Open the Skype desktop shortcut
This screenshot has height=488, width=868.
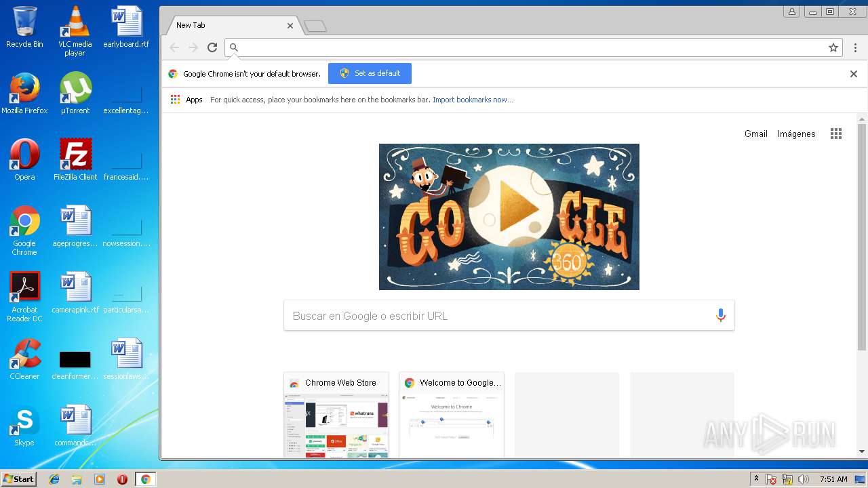(x=24, y=426)
